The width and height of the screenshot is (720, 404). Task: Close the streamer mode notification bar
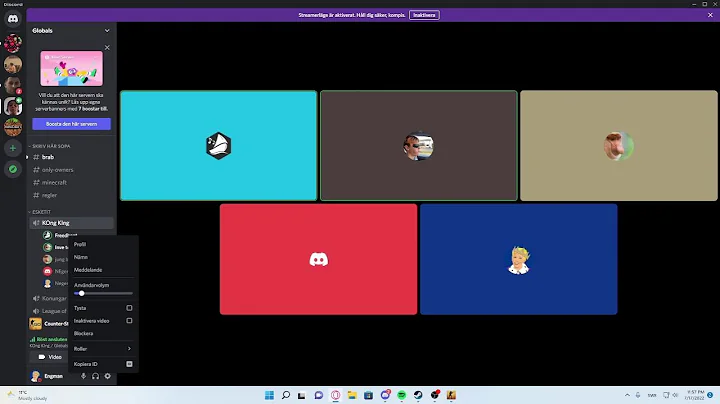click(x=710, y=15)
